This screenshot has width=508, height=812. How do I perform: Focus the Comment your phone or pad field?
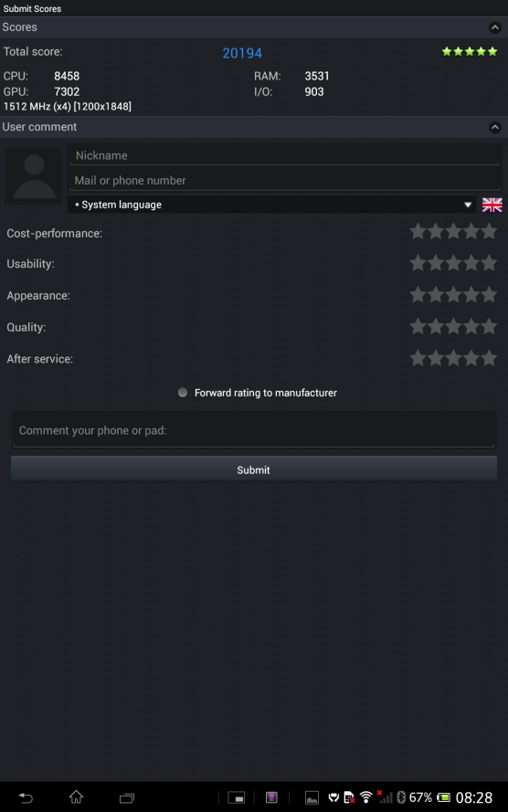tap(254, 430)
